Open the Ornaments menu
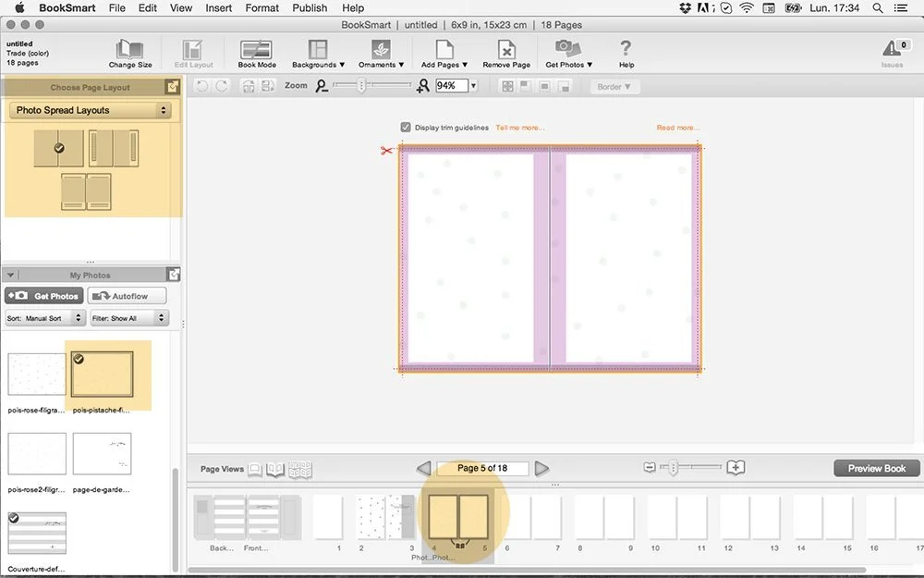This screenshot has width=924, height=578. pos(381,54)
